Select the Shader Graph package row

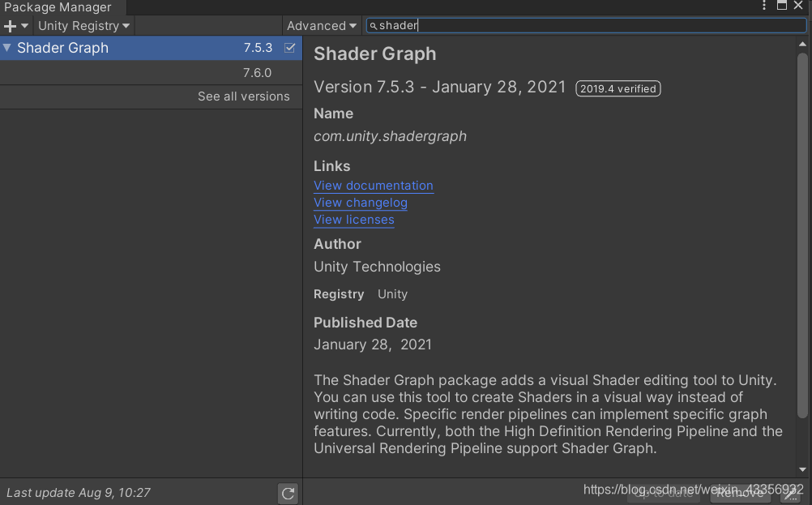click(x=151, y=48)
